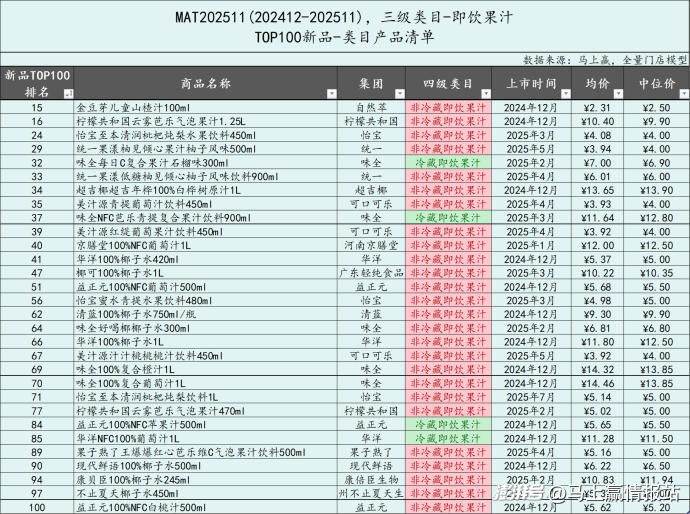
Task: Open the 新品TOP100排名 column filter dropdown
Action: click(68, 92)
